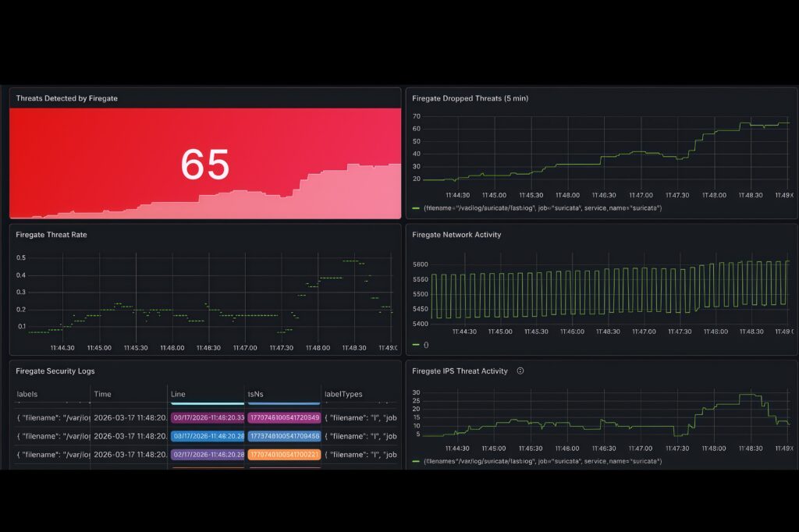799x532 pixels.
Task: Toggle the suricata series in IPS Threat Activity legend
Action: coord(542,461)
